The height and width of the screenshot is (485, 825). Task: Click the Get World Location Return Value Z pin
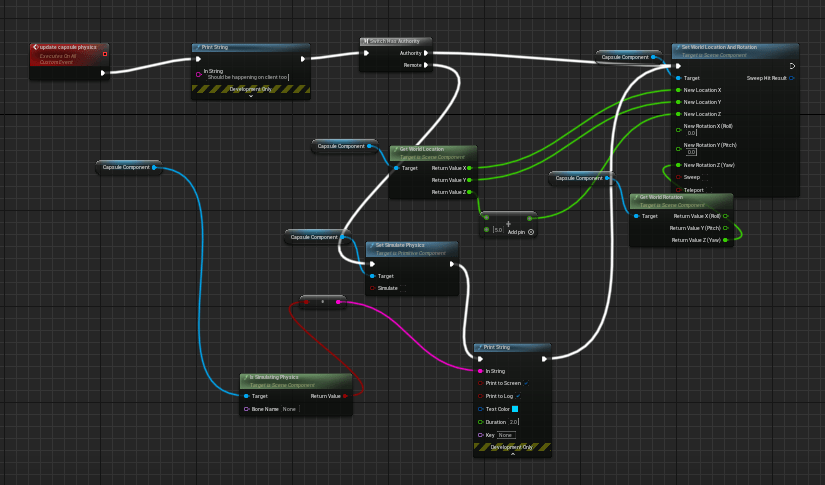click(471, 192)
